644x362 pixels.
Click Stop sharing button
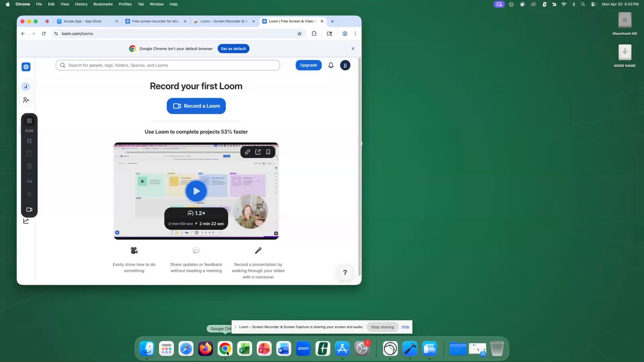[382, 327]
